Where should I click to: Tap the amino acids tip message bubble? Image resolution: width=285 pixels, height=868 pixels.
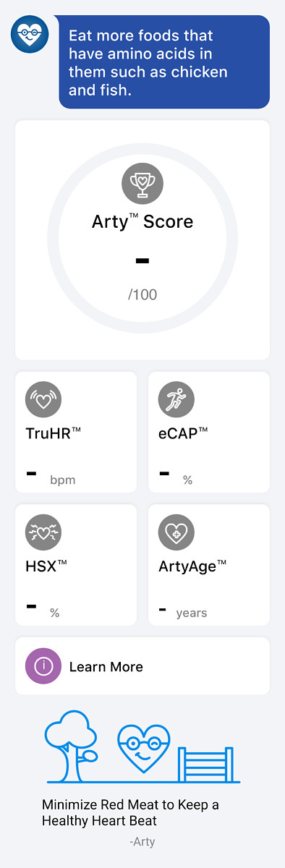(164, 62)
